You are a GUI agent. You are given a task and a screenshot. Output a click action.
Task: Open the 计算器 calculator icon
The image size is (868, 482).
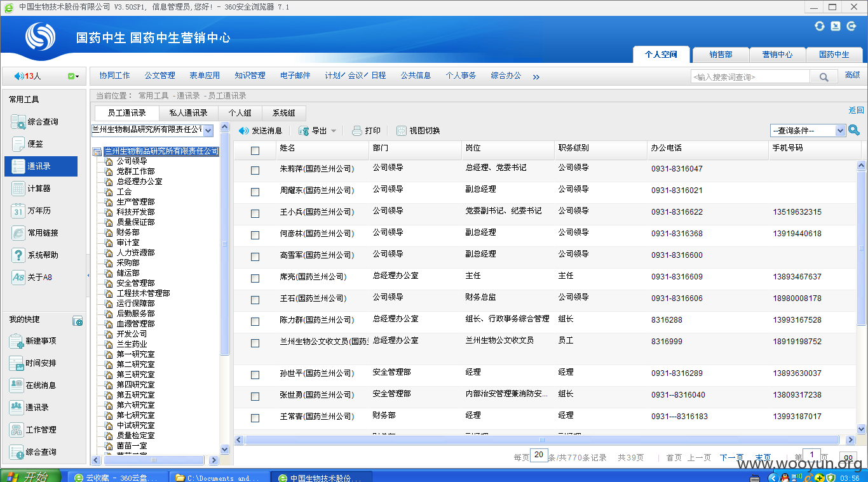pyautogui.click(x=18, y=188)
